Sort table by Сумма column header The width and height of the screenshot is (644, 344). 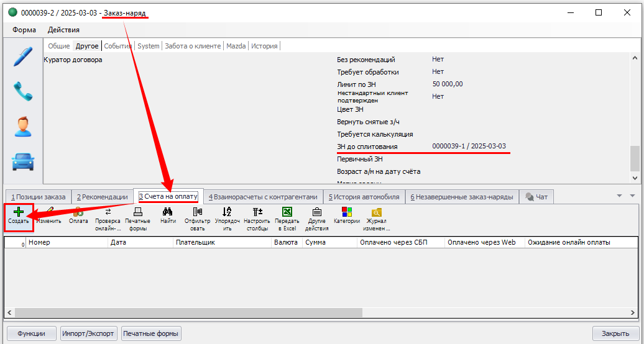[329, 243]
